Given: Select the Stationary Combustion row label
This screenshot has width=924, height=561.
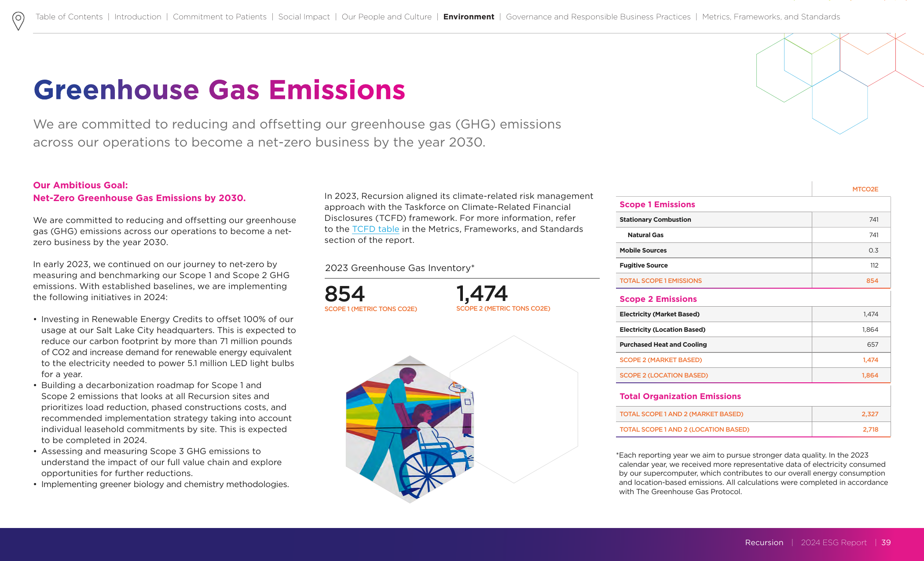Looking at the screenshot, I should 655,220.
